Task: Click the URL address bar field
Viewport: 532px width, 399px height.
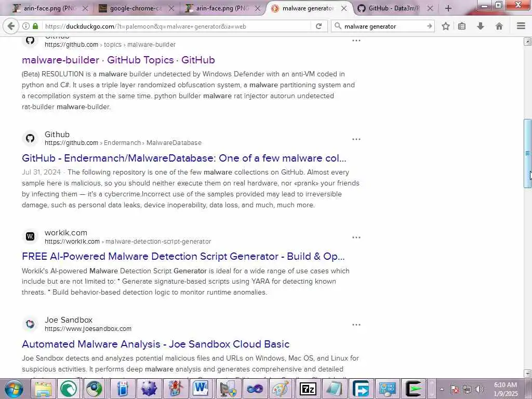Action: click(177, 26)
